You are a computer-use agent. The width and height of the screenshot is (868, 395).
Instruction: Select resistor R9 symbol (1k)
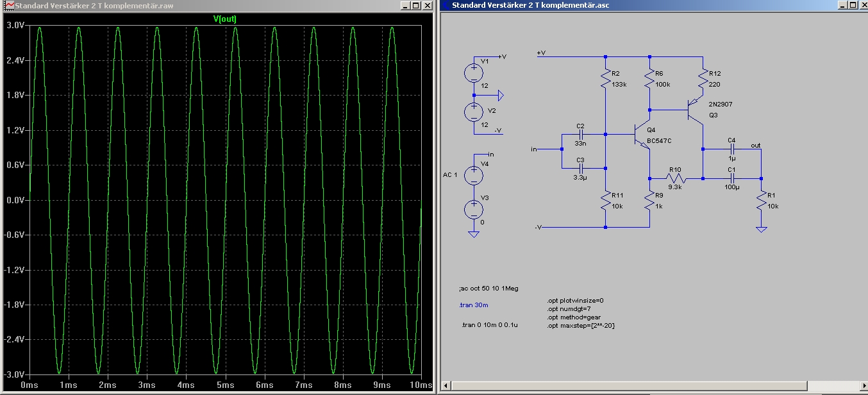650,201
